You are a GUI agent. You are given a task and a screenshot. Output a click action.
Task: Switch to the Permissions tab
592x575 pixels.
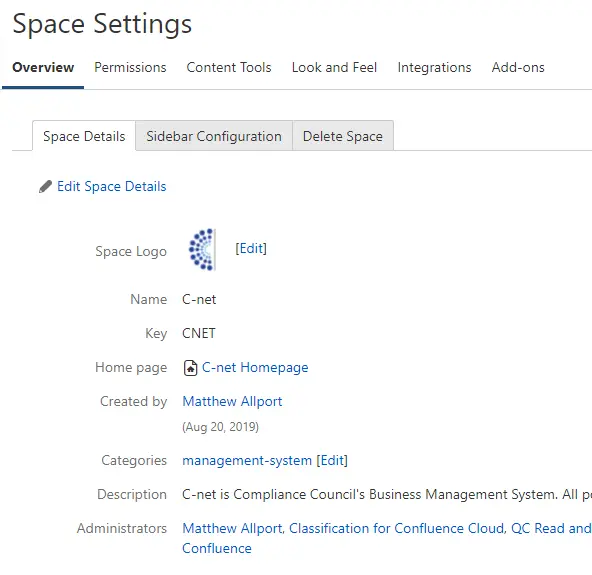coord(130,67)
